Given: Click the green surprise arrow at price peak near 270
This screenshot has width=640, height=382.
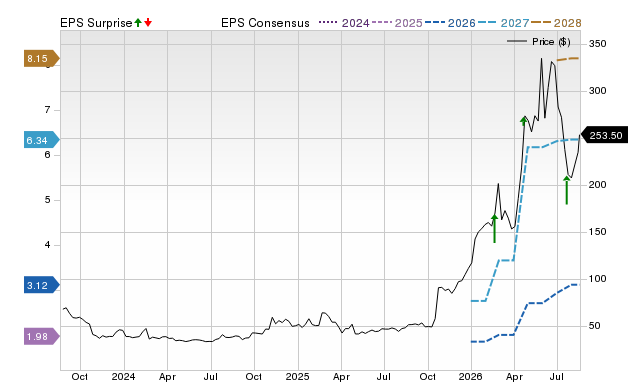Looking at the screenshot, I should 524,121.
